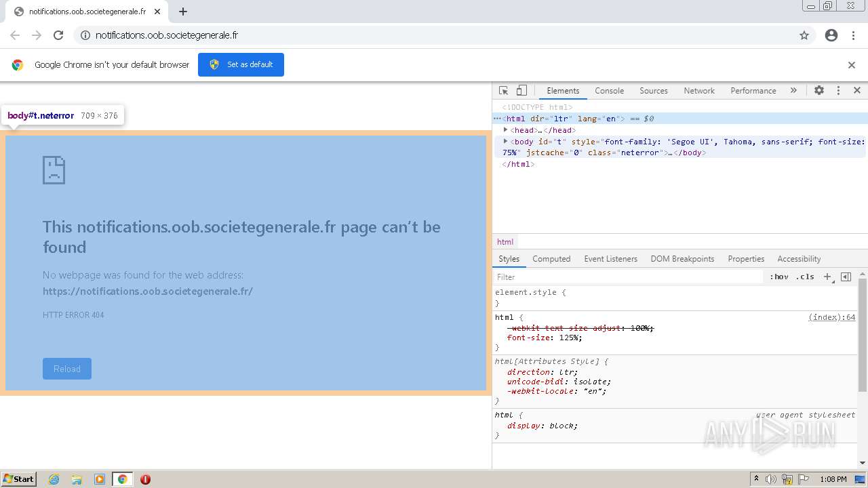Select the html element line in DOM
Viewport: 868px width, 488px height.
[x=679, y=119]
